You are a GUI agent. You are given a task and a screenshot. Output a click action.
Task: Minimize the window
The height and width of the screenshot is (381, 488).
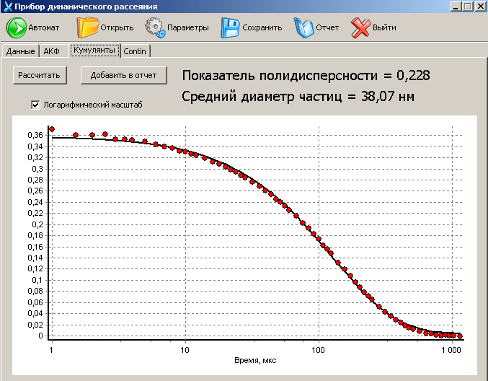click(x=456, y=6)
